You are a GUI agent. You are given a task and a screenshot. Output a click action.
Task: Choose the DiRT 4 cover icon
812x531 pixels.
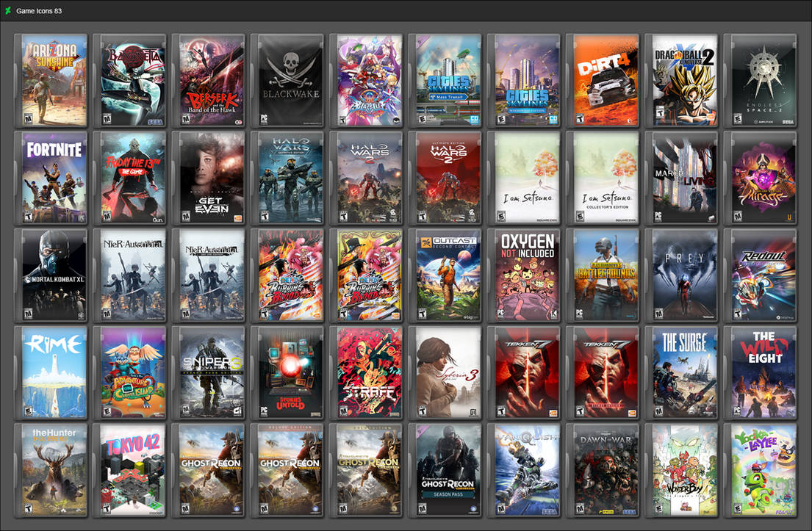(x=603, y=80)
